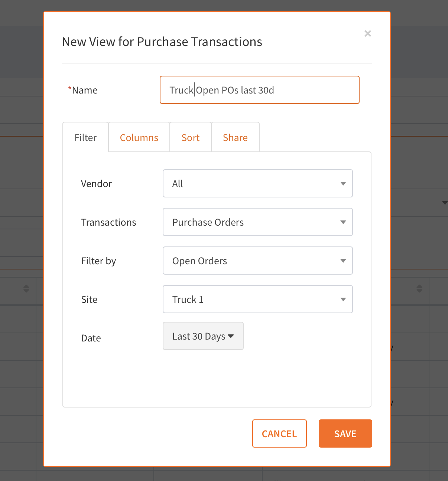This screenshot has width=448, height=481.
Task: Click into the view Name text field
Action: [x=259, y=90]
